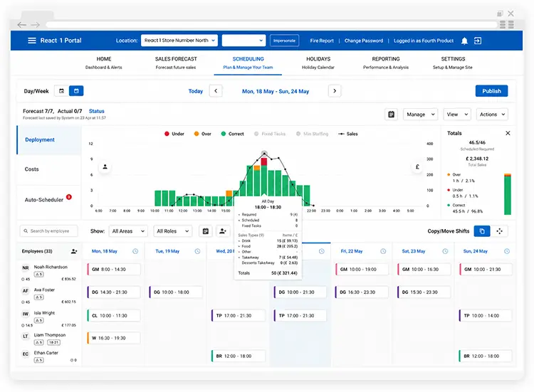Toggle the Fixed Tasks legend series

(270, 134)
